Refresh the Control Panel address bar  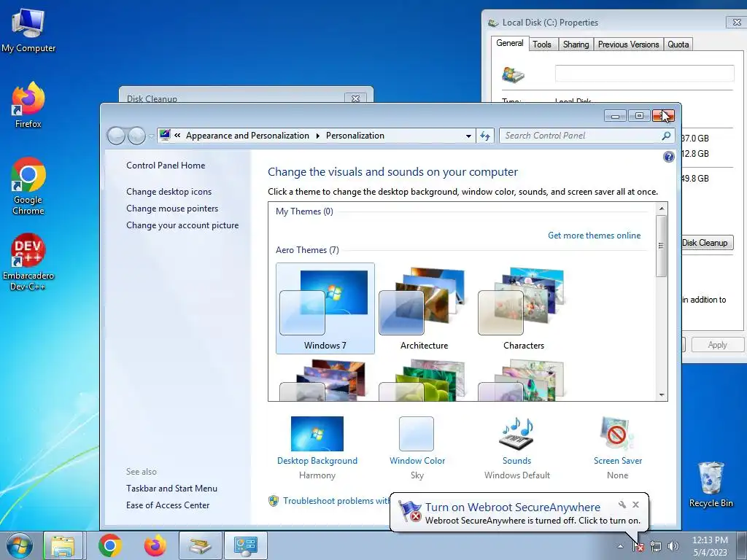[485, 136]
